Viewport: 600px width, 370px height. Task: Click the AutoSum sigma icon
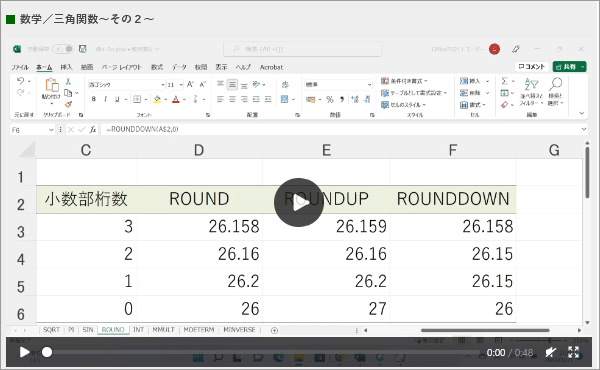click(504, 81)
